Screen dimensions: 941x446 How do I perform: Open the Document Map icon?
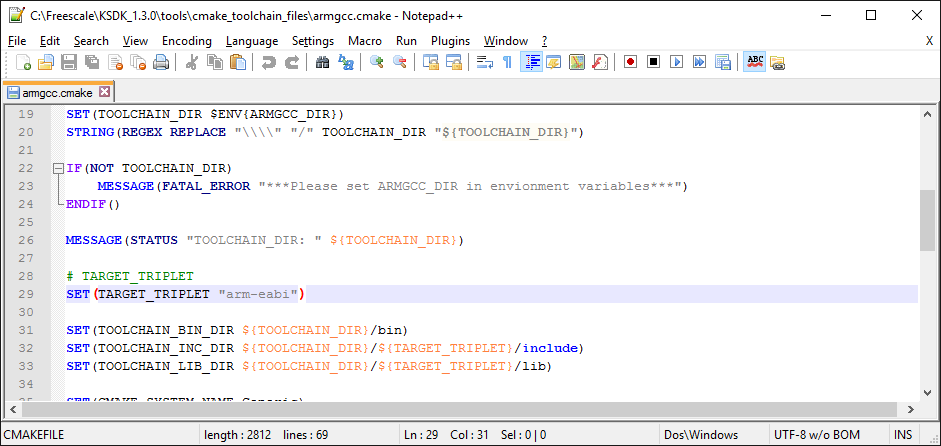pos(576,62)
